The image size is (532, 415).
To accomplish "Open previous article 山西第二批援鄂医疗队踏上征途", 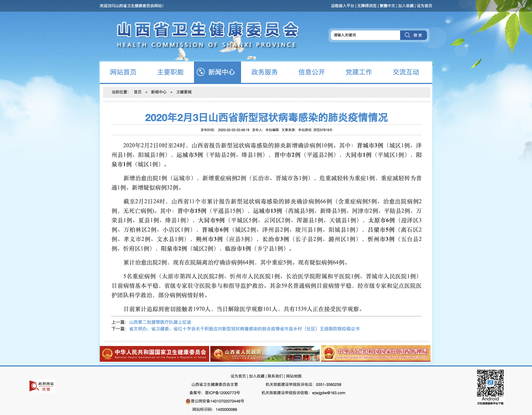I will tap(160, 322).
